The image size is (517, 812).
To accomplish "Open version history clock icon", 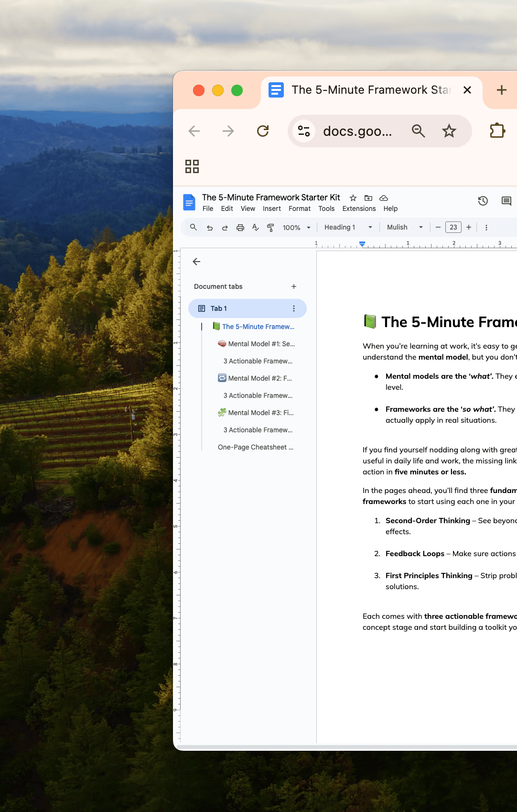I will click(483, 201).
